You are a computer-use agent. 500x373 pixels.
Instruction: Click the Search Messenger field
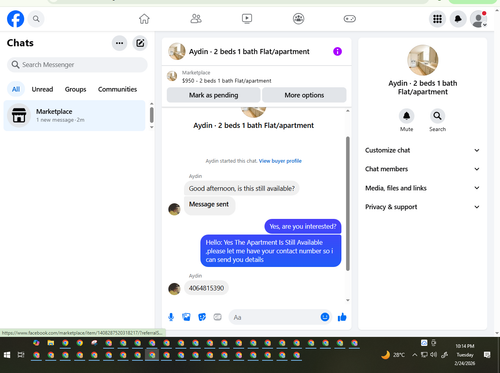77,65
